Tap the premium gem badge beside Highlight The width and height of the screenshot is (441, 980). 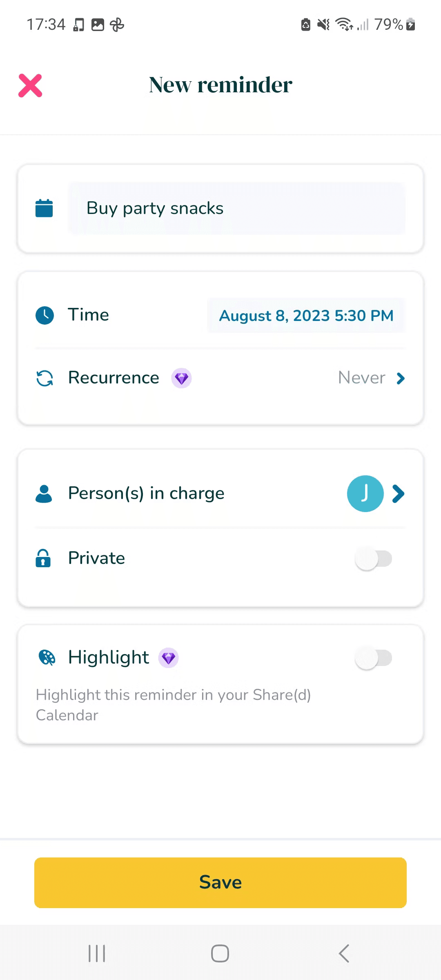coord(168,658)
